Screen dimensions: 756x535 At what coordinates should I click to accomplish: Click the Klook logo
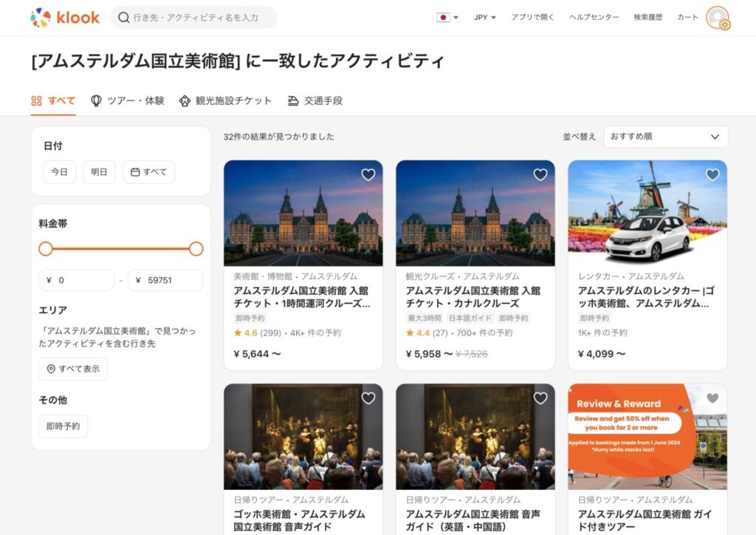65,17
